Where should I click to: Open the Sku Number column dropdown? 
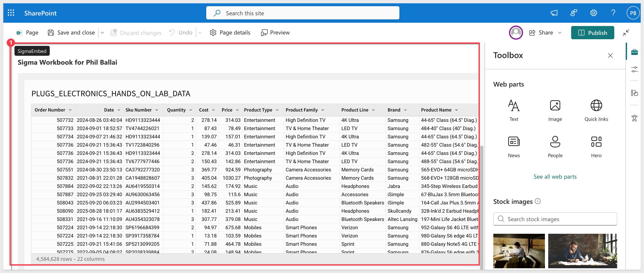click(x=157, y=110)
